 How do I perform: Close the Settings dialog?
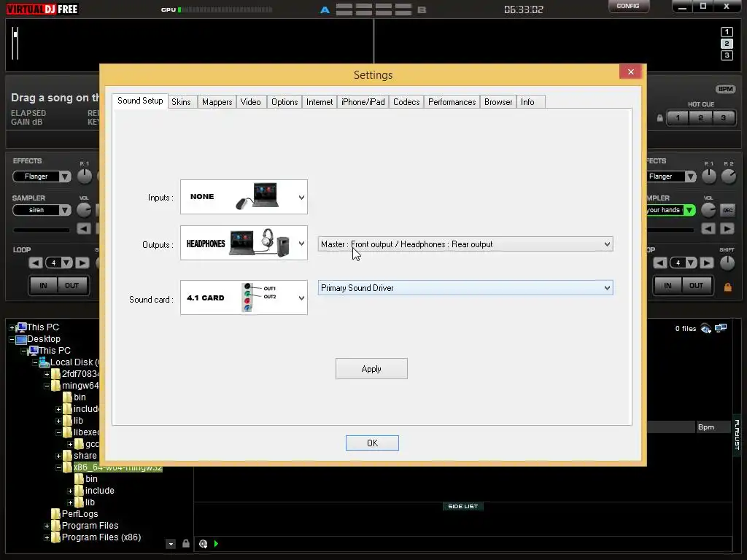[x=631, y=72]
